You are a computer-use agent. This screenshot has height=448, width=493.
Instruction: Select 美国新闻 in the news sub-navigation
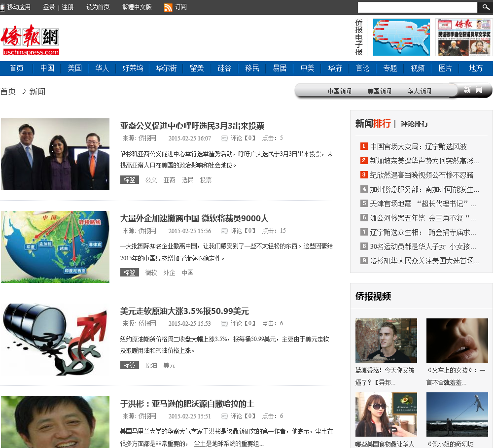coord(379,91)
